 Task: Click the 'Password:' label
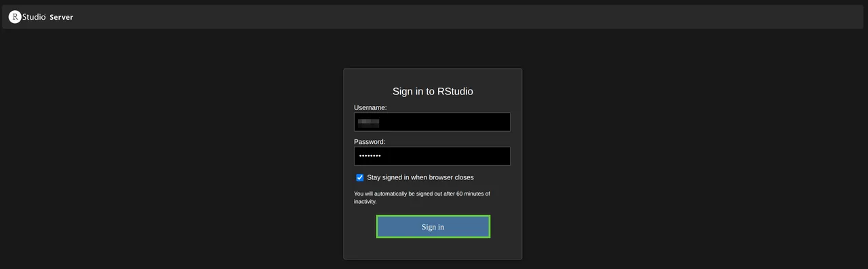[x=370, y=142]
